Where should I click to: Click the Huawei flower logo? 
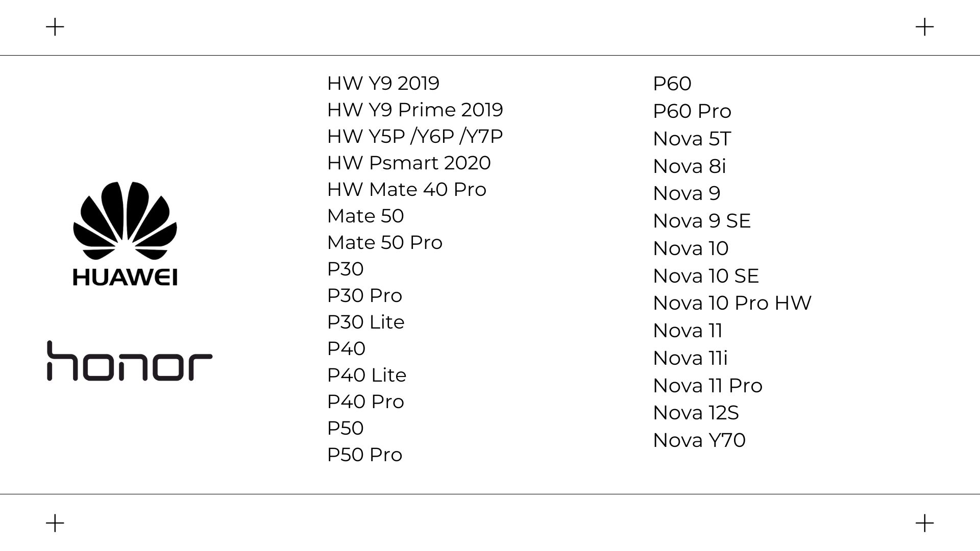coord(125,234)
